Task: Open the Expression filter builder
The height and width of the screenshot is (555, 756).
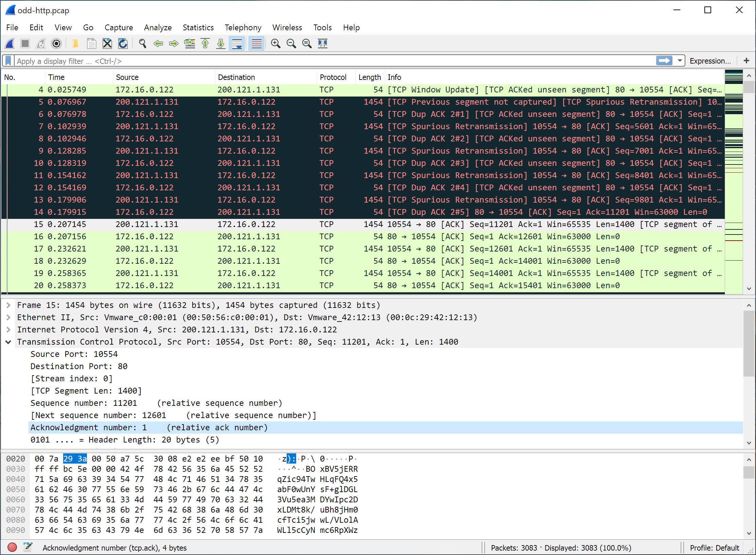Action: point(710,60)
